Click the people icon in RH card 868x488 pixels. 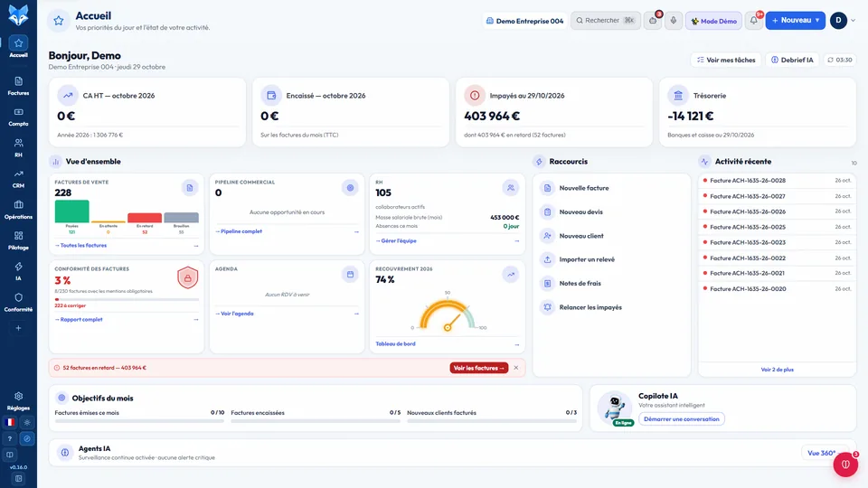[x=511, y=188]
